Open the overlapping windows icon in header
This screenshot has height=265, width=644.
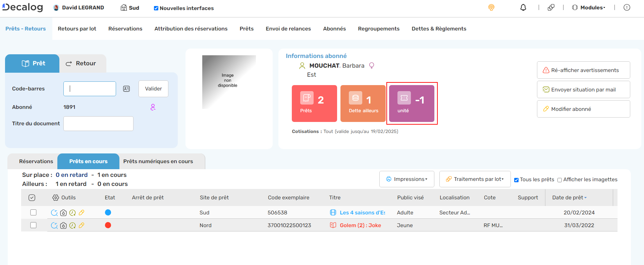pos(551,8)
